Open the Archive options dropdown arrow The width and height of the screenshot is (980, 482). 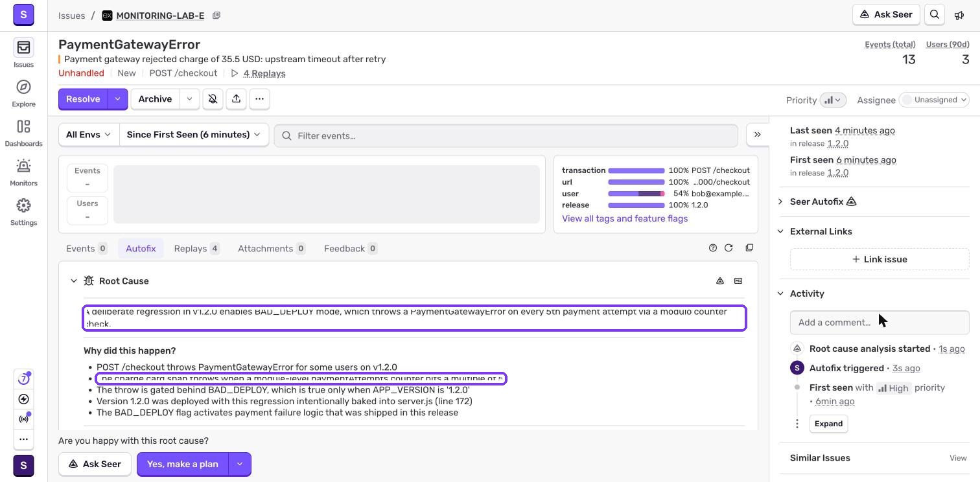189,99
